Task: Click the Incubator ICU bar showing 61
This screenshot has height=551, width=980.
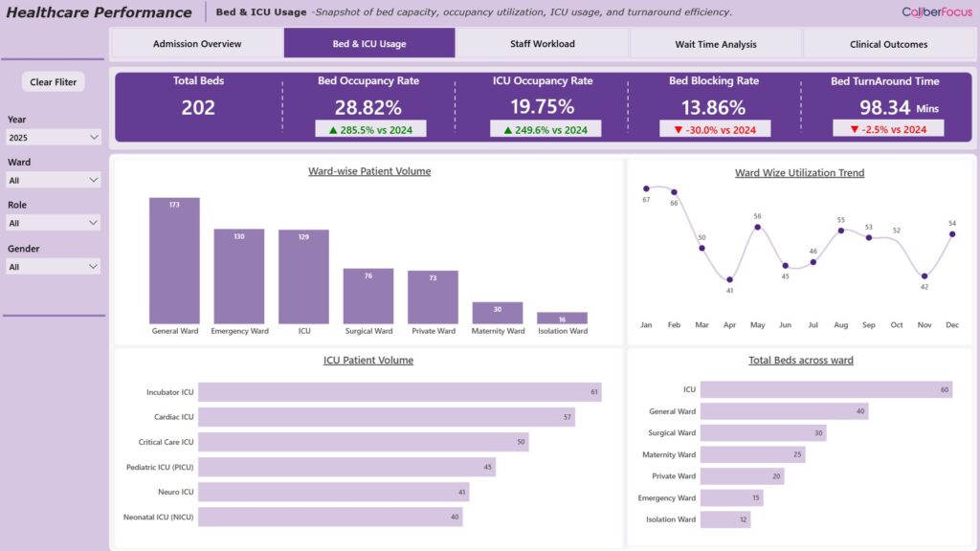Action: point(399,392)
